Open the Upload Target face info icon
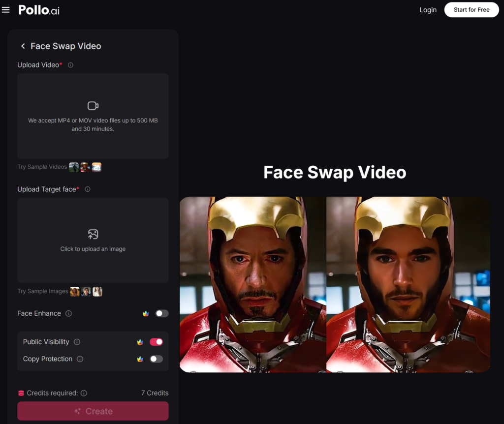Viewport: 504px width, 424px height. (x=88, y=189)
